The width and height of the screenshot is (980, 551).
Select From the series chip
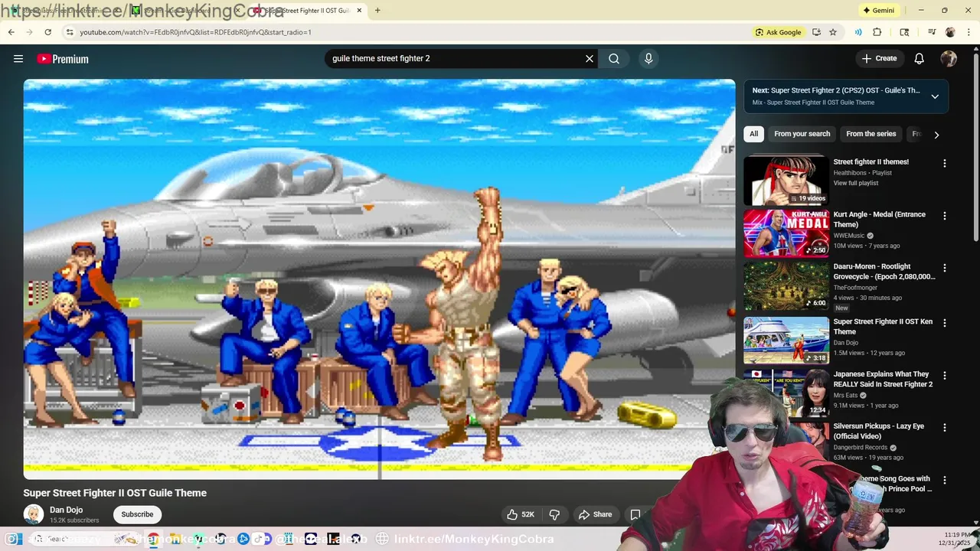coord(871,134)
